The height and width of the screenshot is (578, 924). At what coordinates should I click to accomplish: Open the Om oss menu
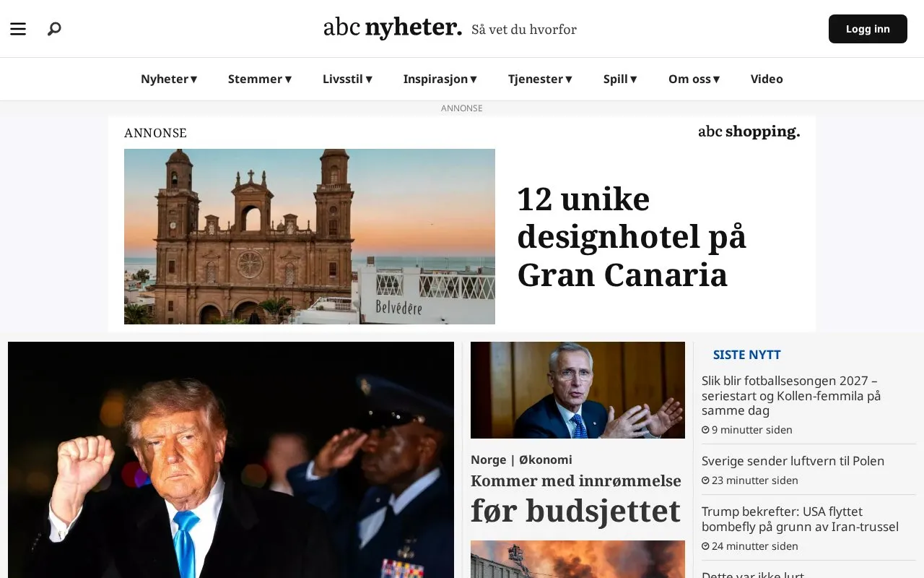[x=694, y=79]
